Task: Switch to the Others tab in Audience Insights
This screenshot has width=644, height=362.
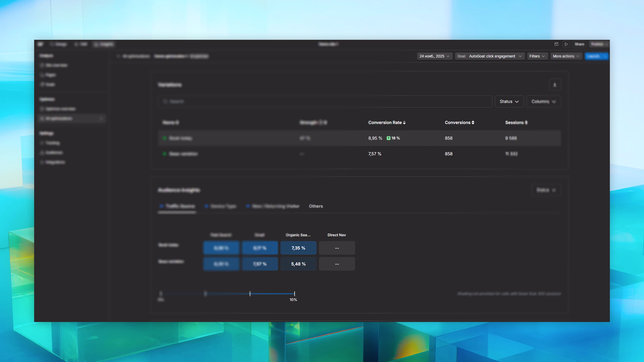Action: 316,206
